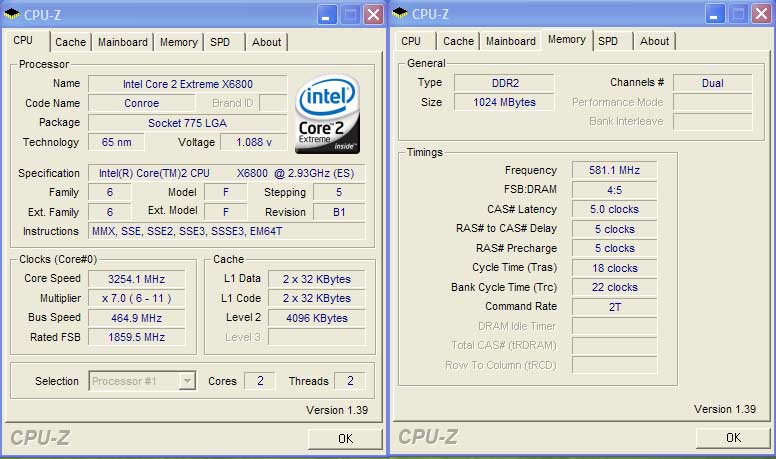Screen dimensions: 776x459
Task: Click the Rated FSB value '1859.5 MHz'
Action: click(137, 337)
